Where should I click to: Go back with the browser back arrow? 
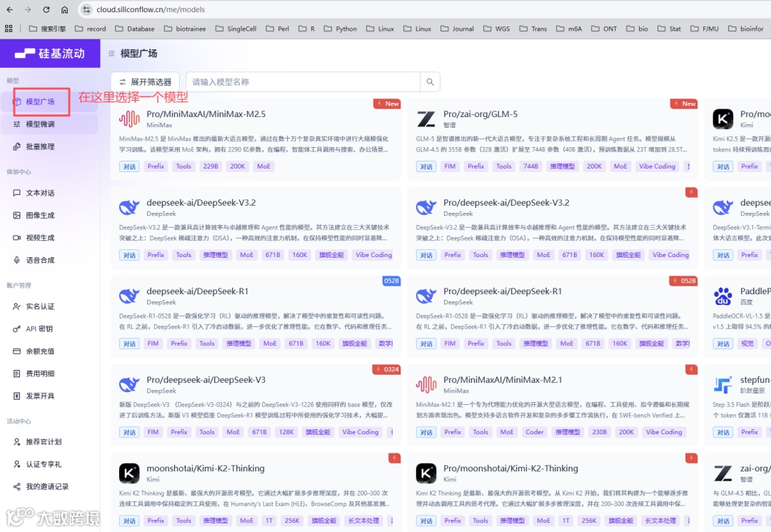click(x=10, y=9)
